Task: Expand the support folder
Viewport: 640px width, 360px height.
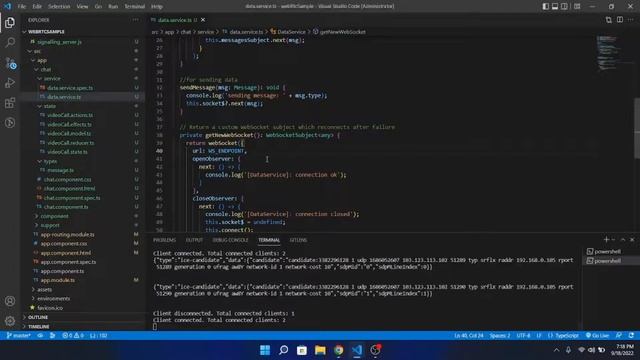Action: pos(50,225)
